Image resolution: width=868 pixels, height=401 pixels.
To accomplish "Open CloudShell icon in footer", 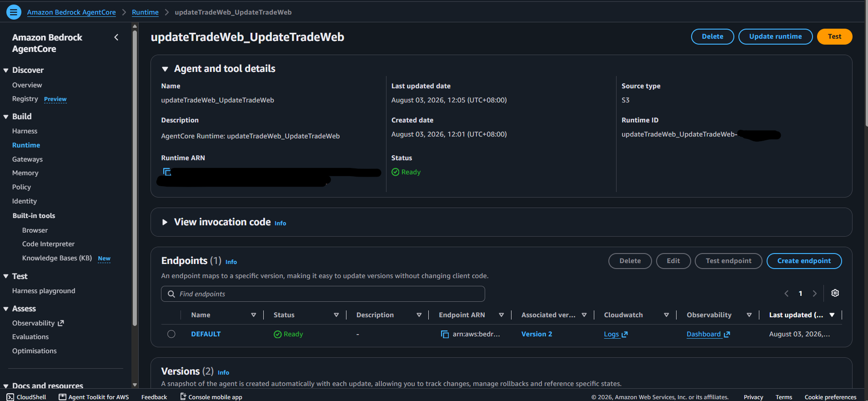I will pos(10,397).
